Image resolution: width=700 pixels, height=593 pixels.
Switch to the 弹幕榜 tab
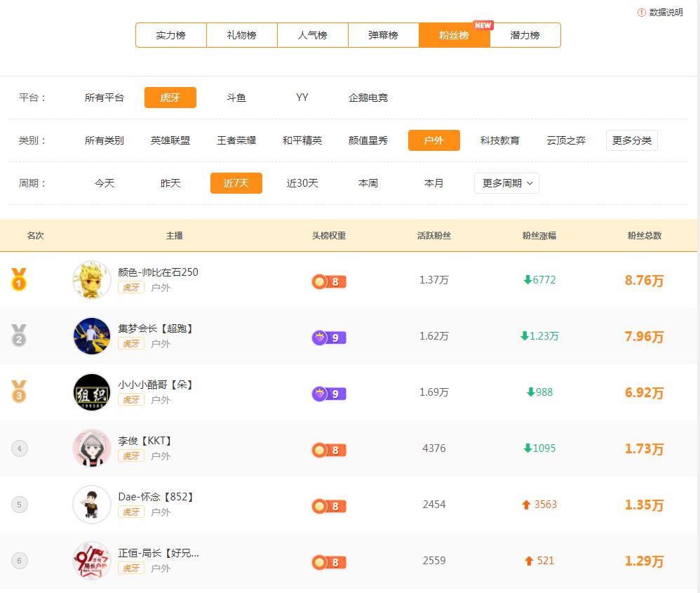(383, 35)
